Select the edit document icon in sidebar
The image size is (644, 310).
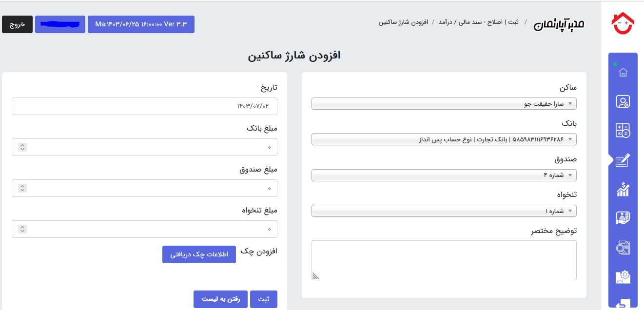coord(623,160)
